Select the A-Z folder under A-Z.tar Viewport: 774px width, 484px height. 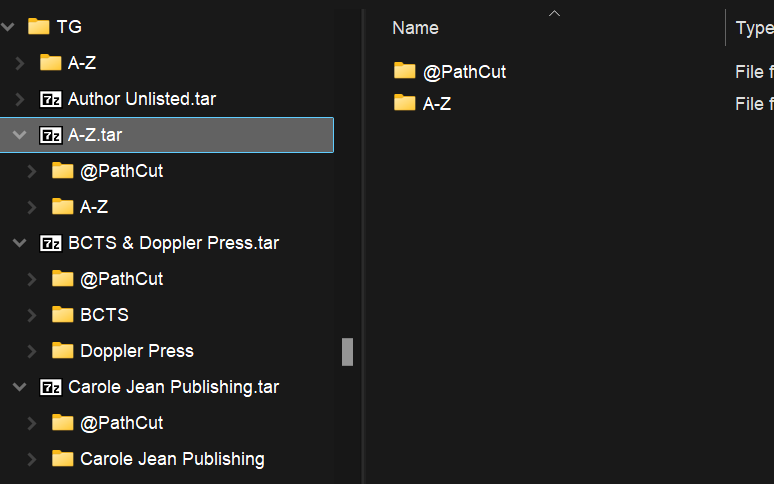coord(94,207)
